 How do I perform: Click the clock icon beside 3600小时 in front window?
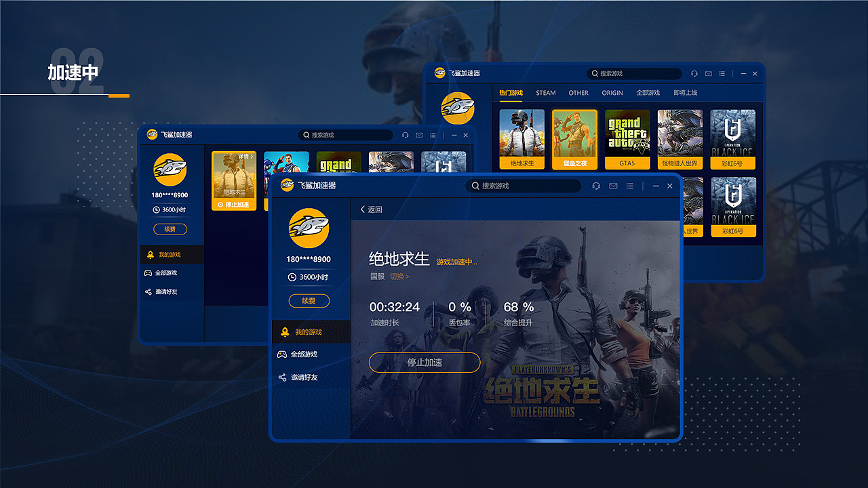click(x=292, y=277)
